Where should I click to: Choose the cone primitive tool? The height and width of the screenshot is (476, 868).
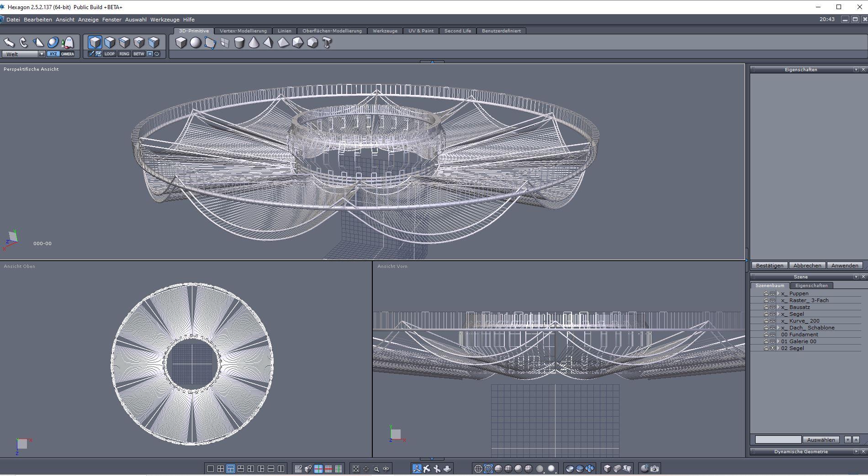[x=254, y=42]
